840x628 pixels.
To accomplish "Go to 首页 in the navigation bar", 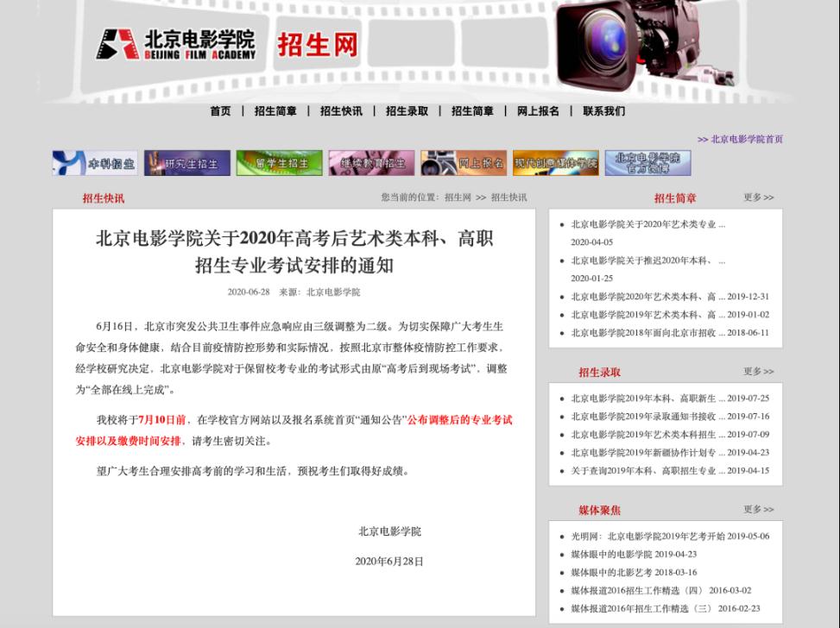I will 220,111.
